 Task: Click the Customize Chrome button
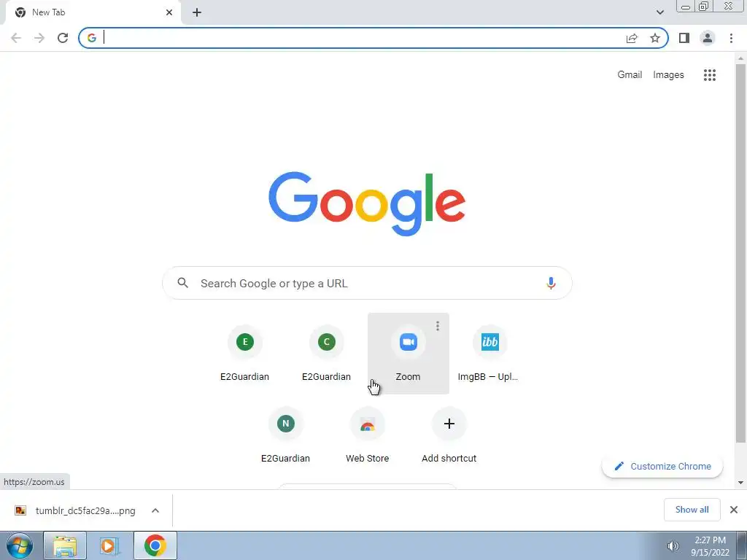(x=662, y=466)
